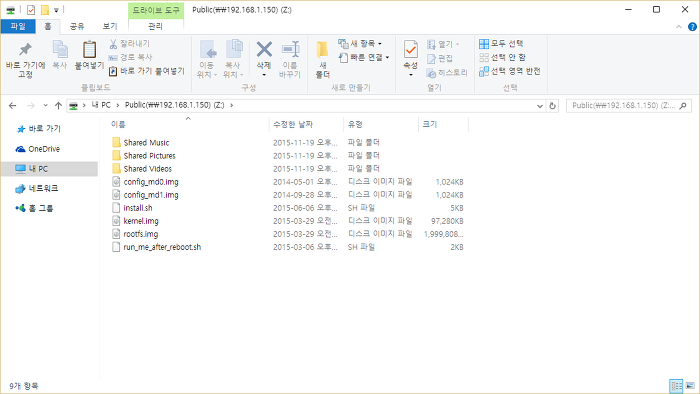The width and height of the screenshot is (700, 394).
Task: Open the Move to (이동 위치) dropdown
Action: click(208, 75)
